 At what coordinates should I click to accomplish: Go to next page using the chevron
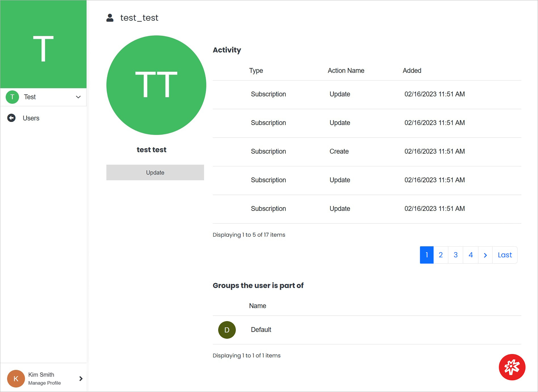(485, 255)
